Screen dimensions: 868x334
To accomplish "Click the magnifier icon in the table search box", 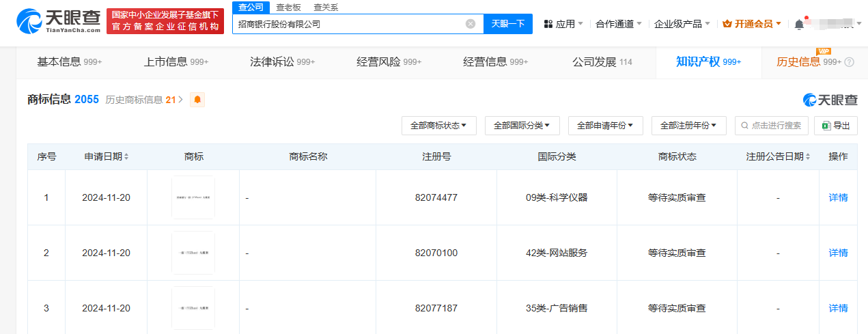I will point(745,126).
